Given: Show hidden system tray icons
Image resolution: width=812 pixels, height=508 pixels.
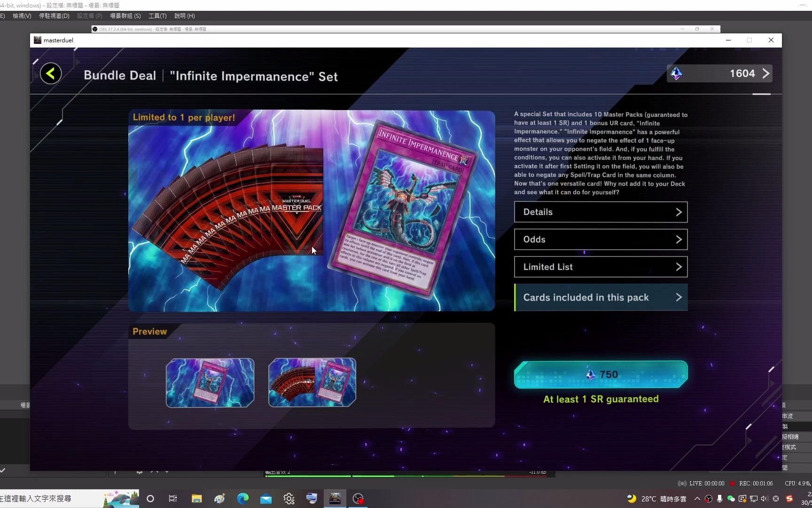Looking at the screenshot, I should click(697, 499).
